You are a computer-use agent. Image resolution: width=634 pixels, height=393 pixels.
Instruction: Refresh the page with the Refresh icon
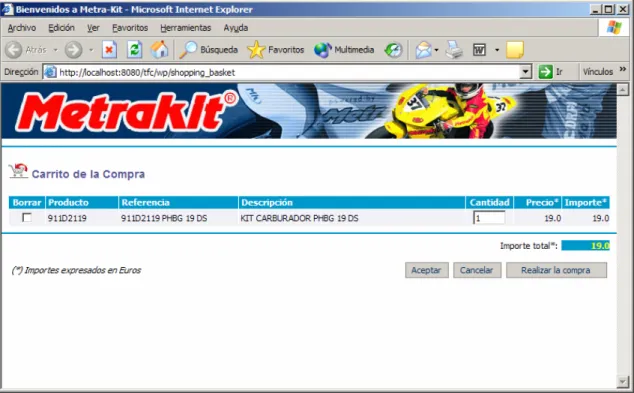point(134,50)
